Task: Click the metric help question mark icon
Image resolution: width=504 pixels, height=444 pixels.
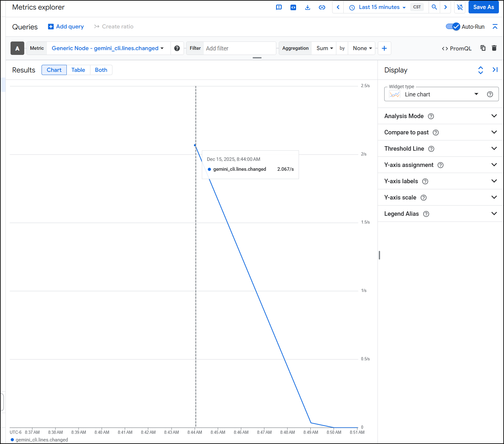Action: coord(177,48)
